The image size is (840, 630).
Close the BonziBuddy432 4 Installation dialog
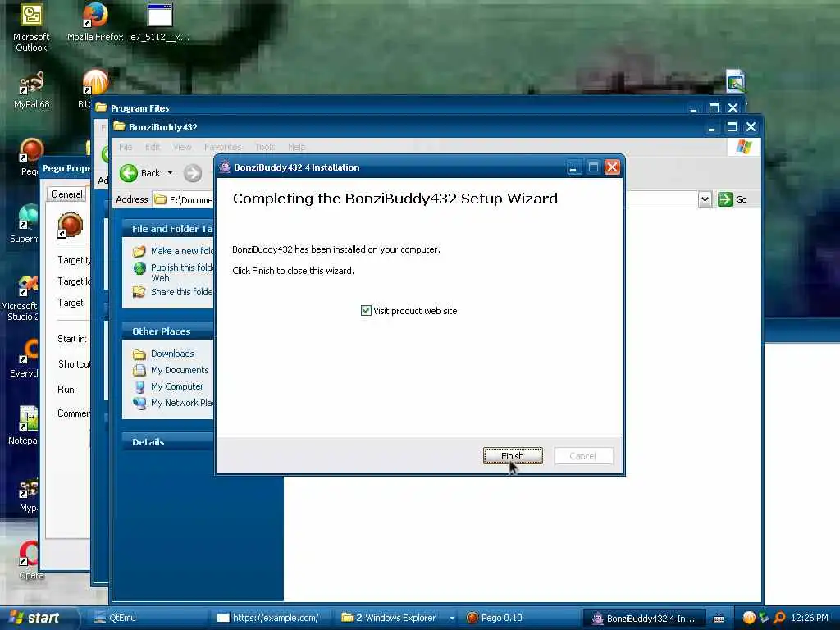coord(612,167)
